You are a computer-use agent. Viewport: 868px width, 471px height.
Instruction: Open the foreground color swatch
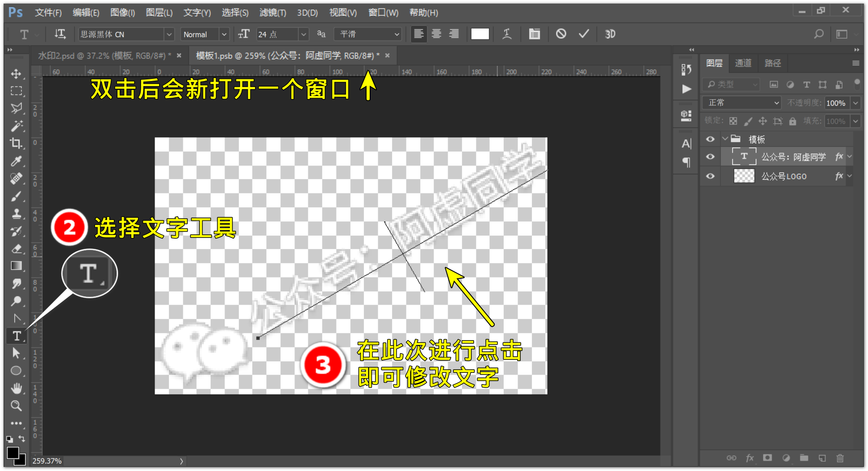13,452
